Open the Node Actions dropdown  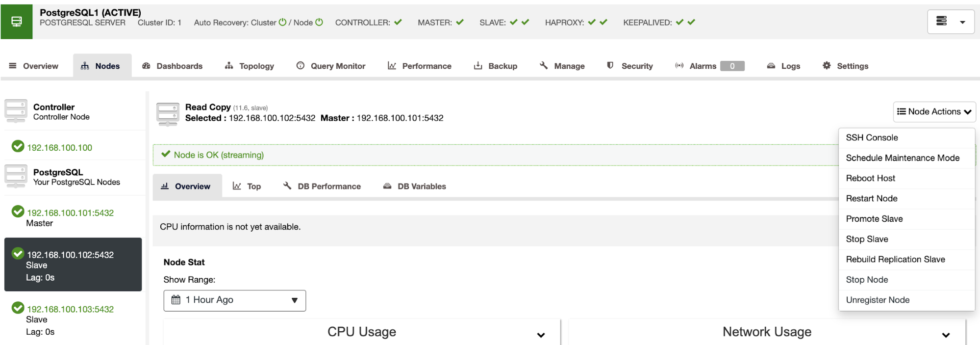934,111
